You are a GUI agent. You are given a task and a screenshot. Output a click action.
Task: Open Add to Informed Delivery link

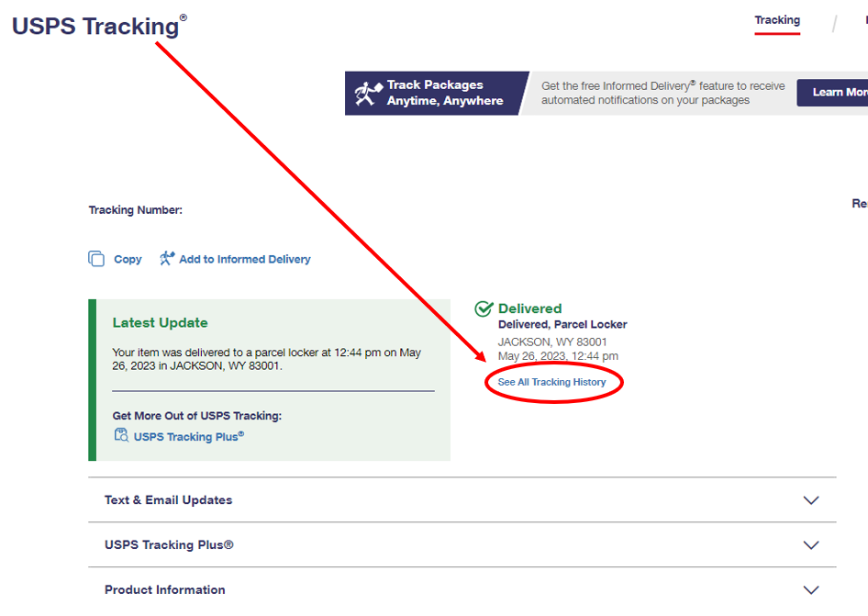point(245,259)
